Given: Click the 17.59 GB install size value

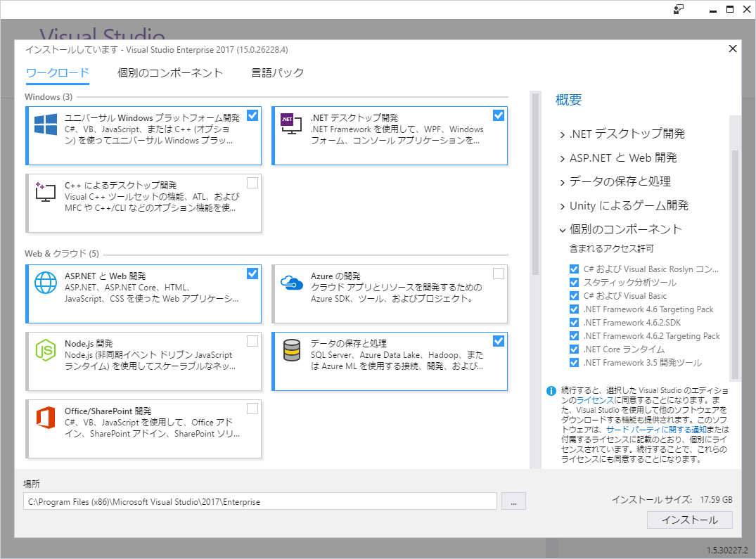Looking at the screenshot, I should tap(716, 500).
